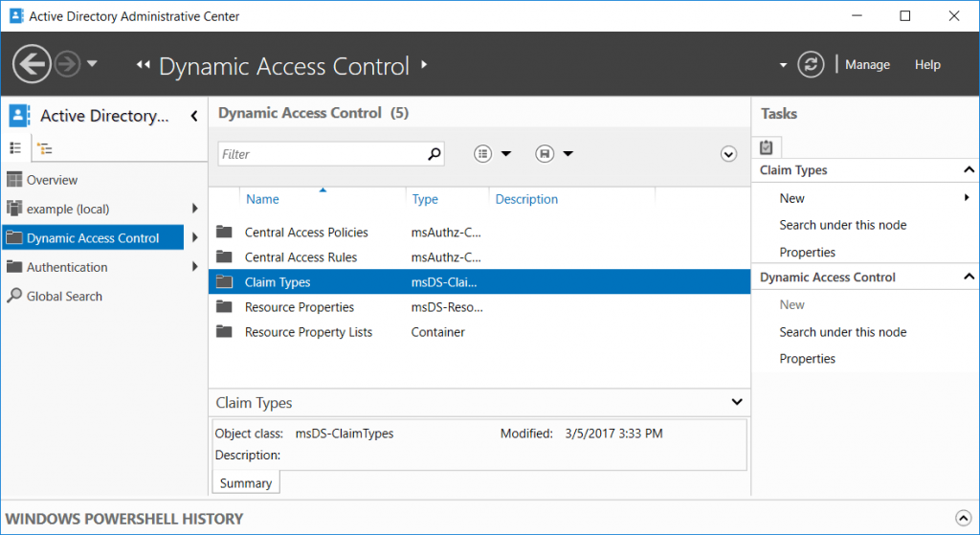Expand the example (local) node arrow
The image size is (980, 535).
[x=194, y=209]
